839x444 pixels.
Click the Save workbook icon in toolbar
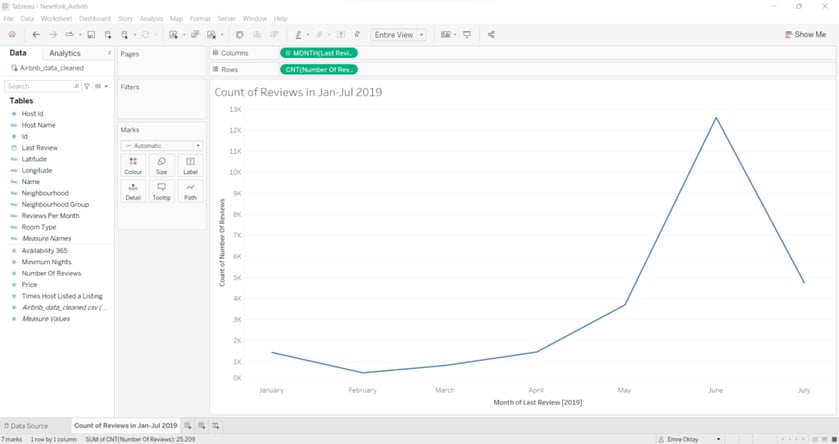(91, 35)
